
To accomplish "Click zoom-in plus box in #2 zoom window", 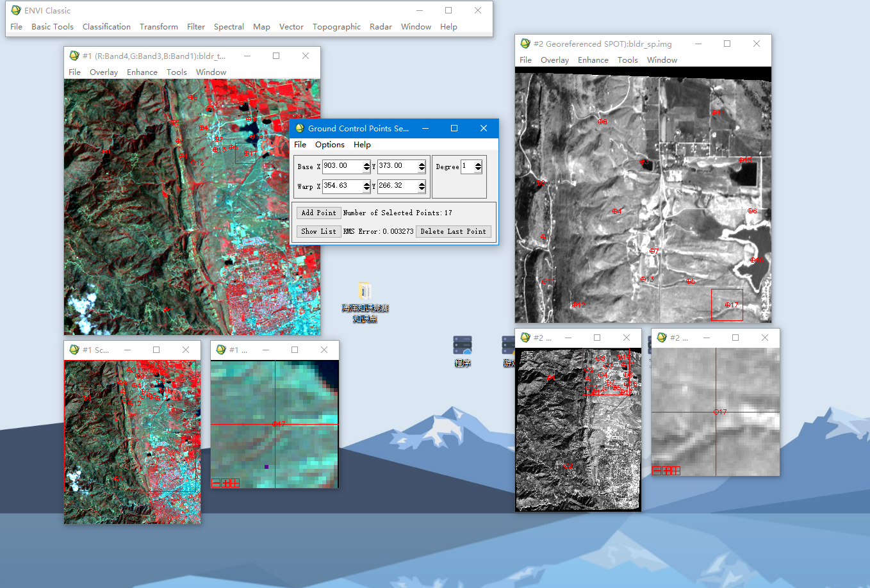I will 666,471.
